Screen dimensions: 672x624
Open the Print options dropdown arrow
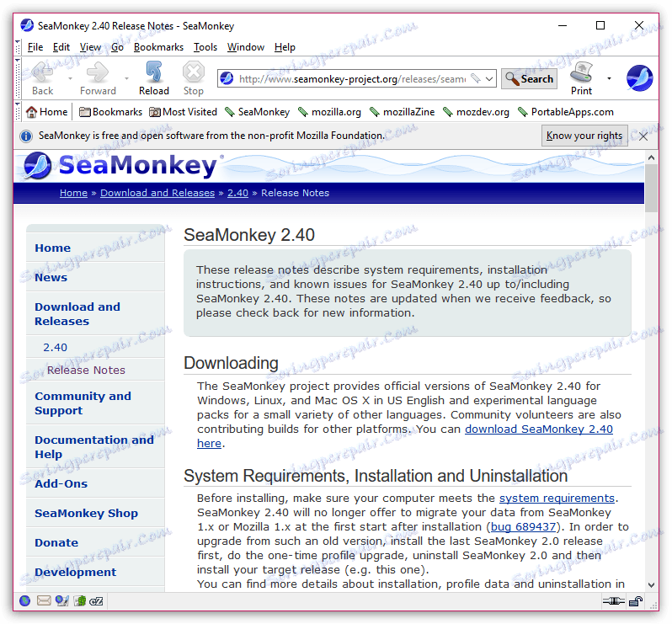[x=609, y=79]
